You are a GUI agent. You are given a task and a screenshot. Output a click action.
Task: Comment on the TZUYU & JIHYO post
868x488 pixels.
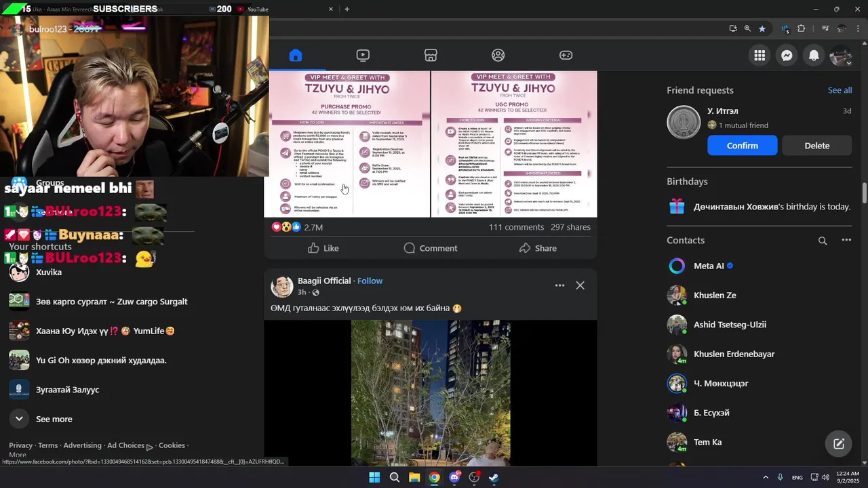(431, 248)
